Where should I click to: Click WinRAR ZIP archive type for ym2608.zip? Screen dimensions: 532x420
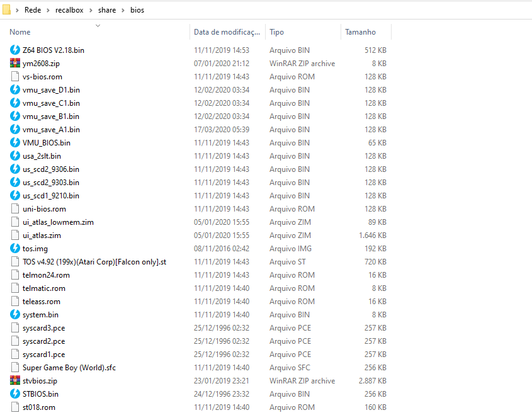pyautogui.click(x=302, y=63)
